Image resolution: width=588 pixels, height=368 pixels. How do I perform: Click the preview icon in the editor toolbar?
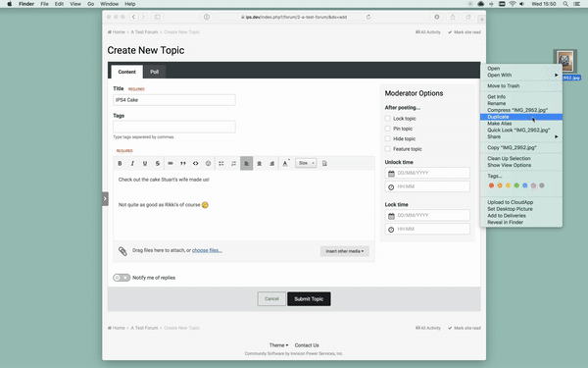pos(324,163)
